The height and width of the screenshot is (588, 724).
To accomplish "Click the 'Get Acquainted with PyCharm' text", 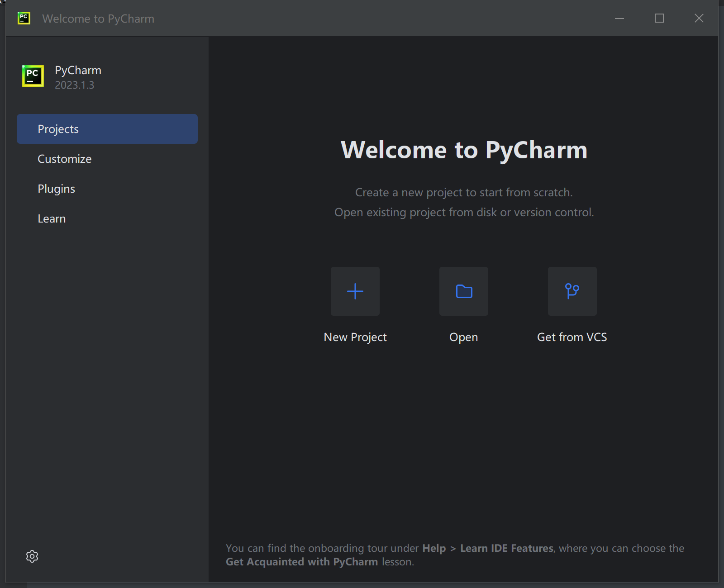I will pos(302,562).
